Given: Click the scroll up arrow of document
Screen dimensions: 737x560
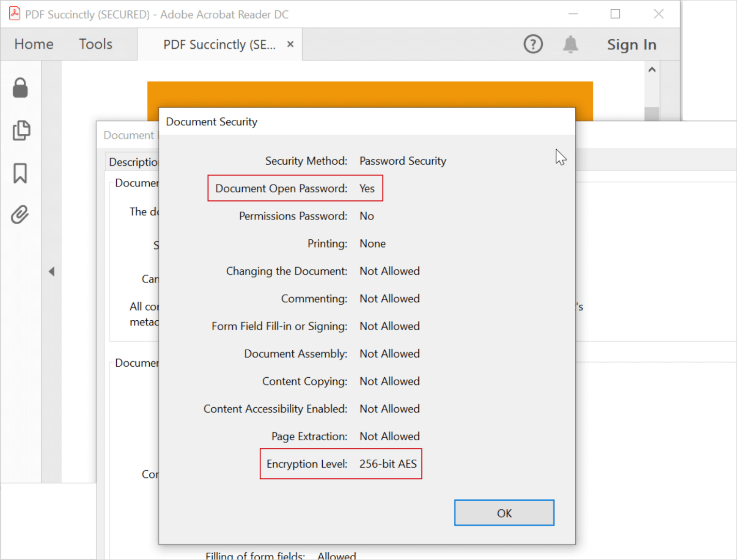Looking at the screenshot, I should pyautogui.click(x=652, y=70).
